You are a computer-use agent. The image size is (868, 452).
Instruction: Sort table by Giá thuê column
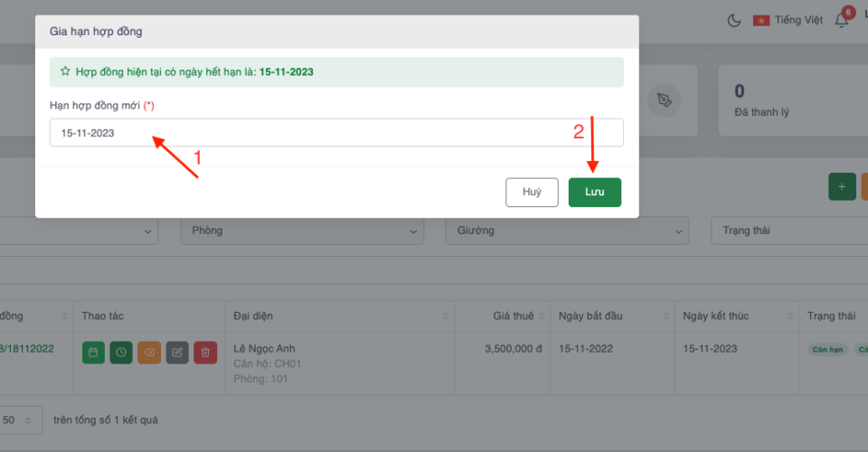513,316
